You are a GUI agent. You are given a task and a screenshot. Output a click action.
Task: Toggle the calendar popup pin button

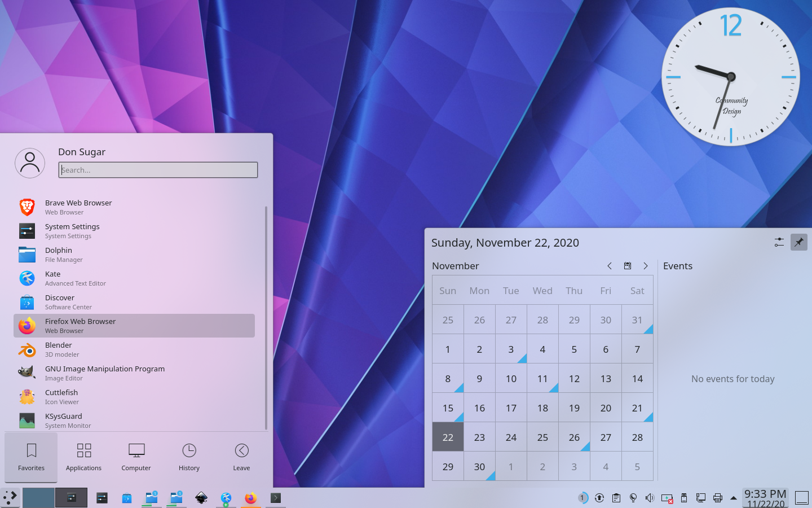pos(799,242)
